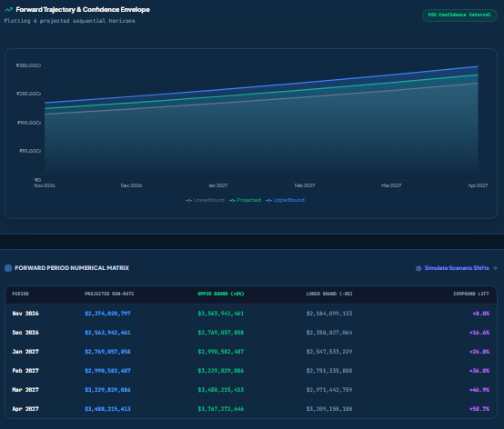
Task: Click compound lift +36.0% for Feb 2027
Action: point(479,371)
